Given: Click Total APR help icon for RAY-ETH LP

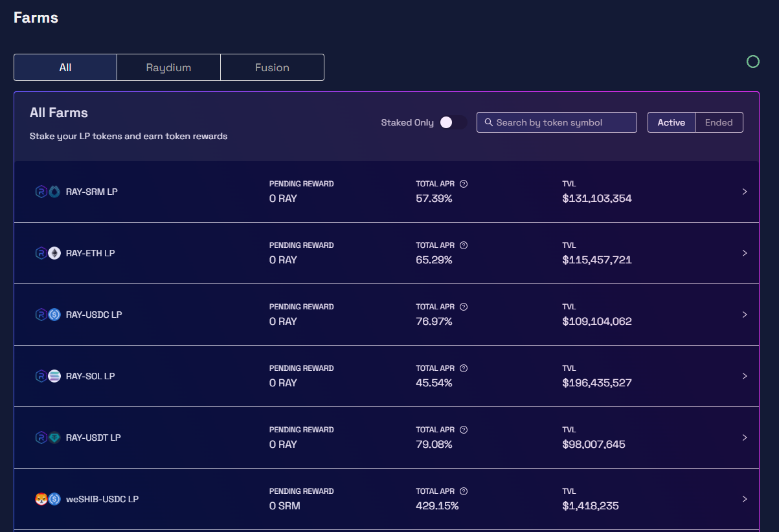Looking at the screenshot, I should tap(464, 245).
